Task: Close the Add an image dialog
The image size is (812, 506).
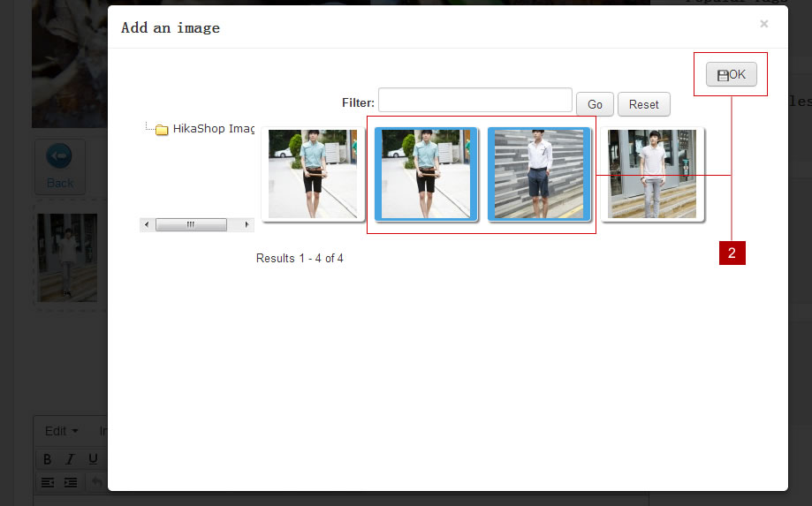Action: [763, 24]
